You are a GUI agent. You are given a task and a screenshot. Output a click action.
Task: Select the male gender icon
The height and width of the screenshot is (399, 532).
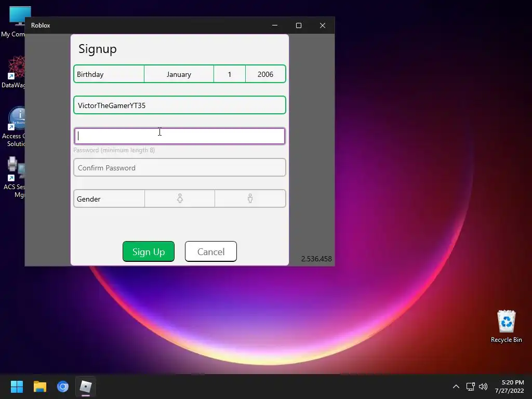(x=250, y=198)
